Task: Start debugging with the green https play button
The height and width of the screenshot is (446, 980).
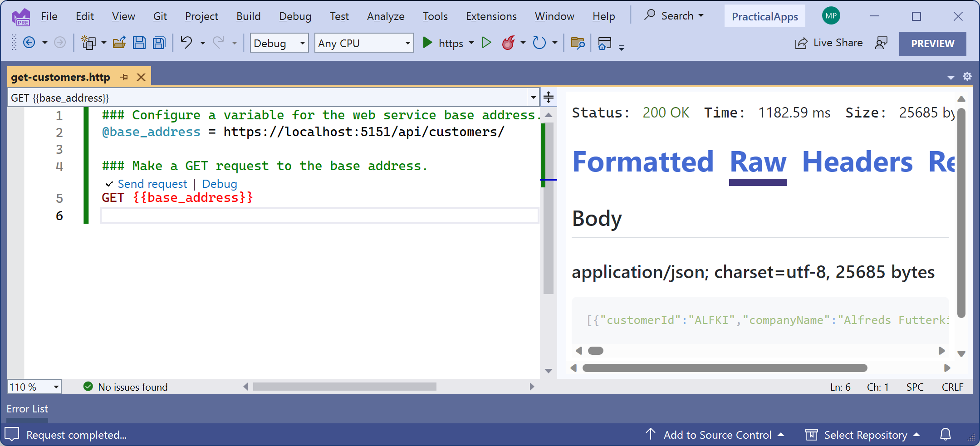Action: click(427, 43)
